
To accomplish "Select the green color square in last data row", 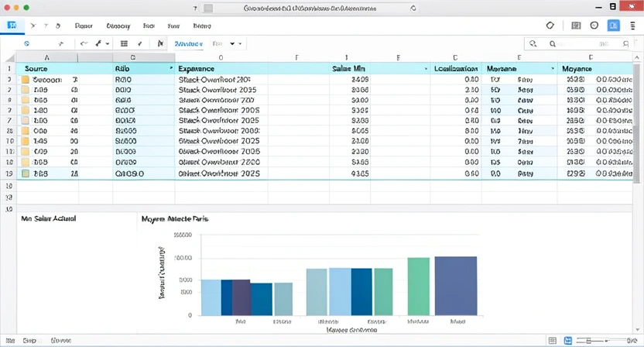I will [x=26, y=174].
